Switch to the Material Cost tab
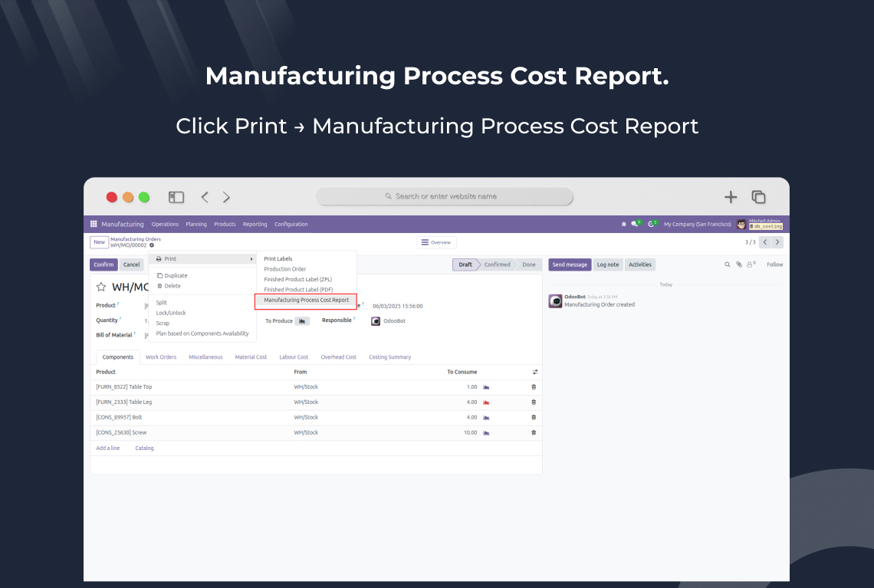 pos(251,357)
